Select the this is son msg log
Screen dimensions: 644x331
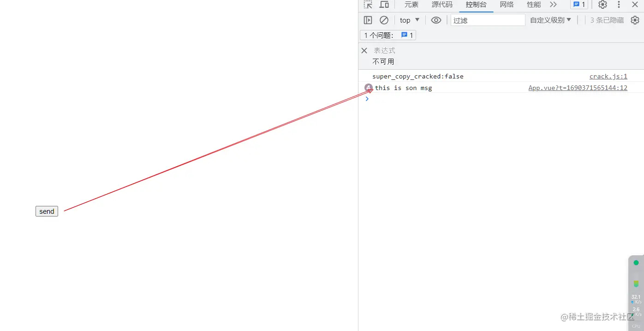click(x=404, y=88)
